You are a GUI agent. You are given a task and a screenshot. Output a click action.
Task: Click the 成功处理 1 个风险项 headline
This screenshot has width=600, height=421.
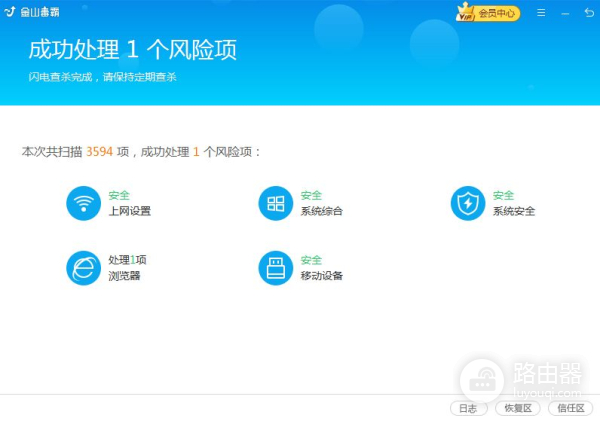(133, 50)
